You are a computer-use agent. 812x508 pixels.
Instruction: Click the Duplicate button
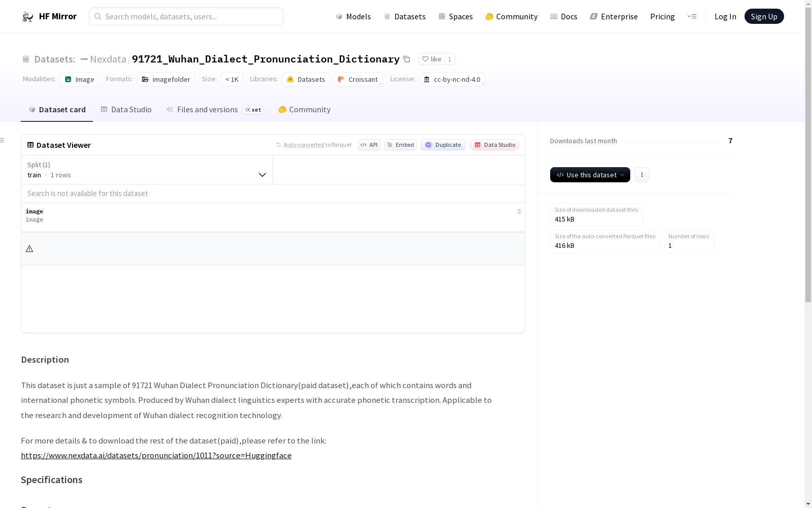click(x=443, y=145)
